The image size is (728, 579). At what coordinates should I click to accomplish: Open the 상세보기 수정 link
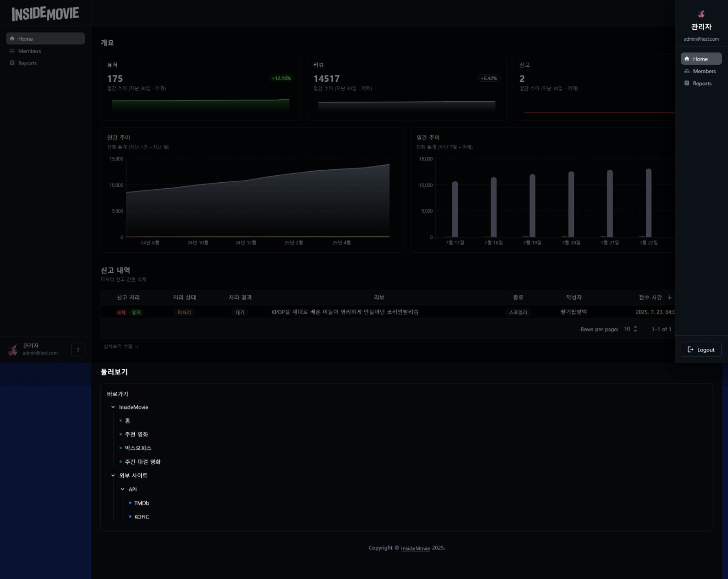[121, 346]
